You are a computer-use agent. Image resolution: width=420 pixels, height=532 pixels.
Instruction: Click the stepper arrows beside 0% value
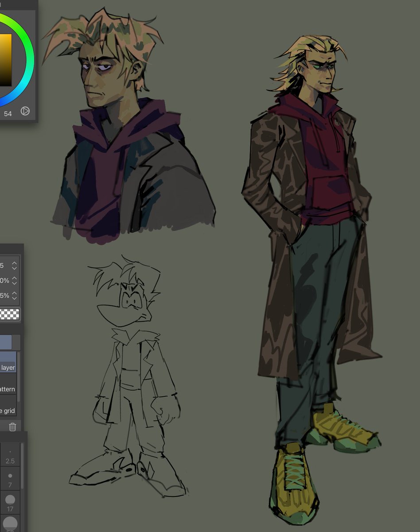click(x=15, y=281)
